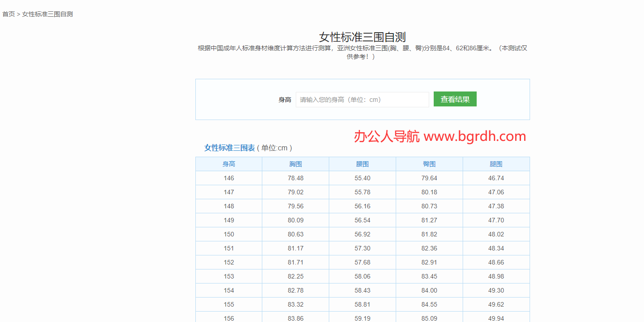
Task: Click the 身高 label beside the input
Action: click(285, 99)
